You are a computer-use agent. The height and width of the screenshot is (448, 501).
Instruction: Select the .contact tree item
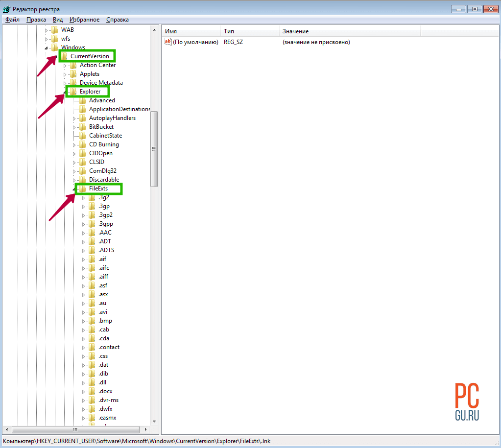coord(109,347)
